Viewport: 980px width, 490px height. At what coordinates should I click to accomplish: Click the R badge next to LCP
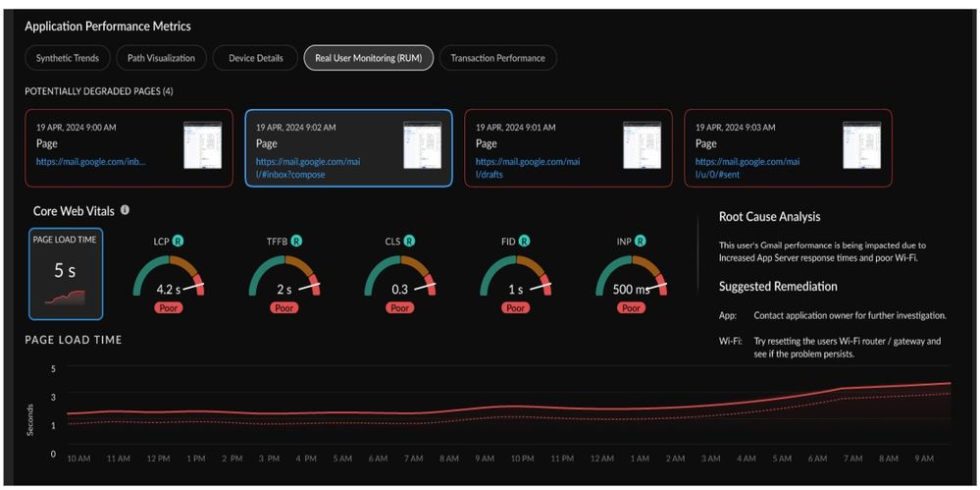coord(179,241)
